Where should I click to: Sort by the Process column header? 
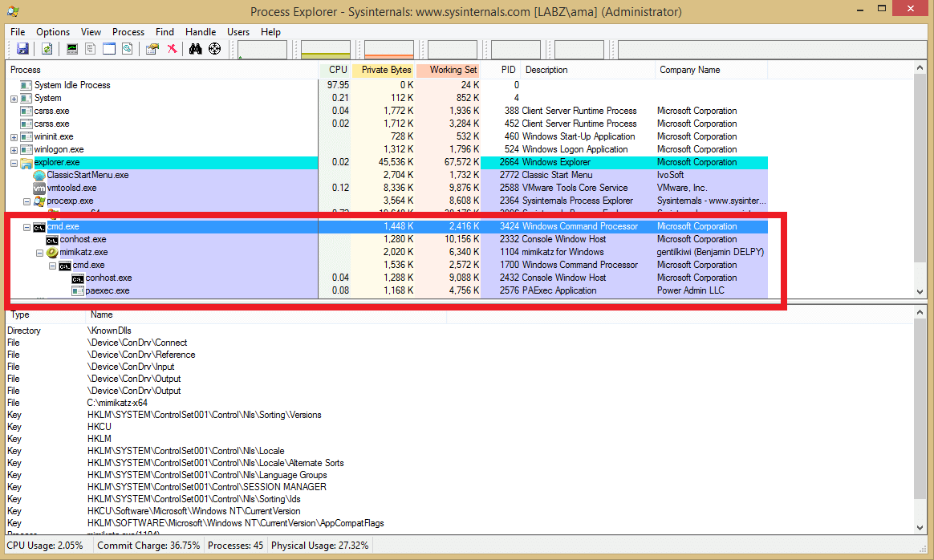[x=162, y=71]
